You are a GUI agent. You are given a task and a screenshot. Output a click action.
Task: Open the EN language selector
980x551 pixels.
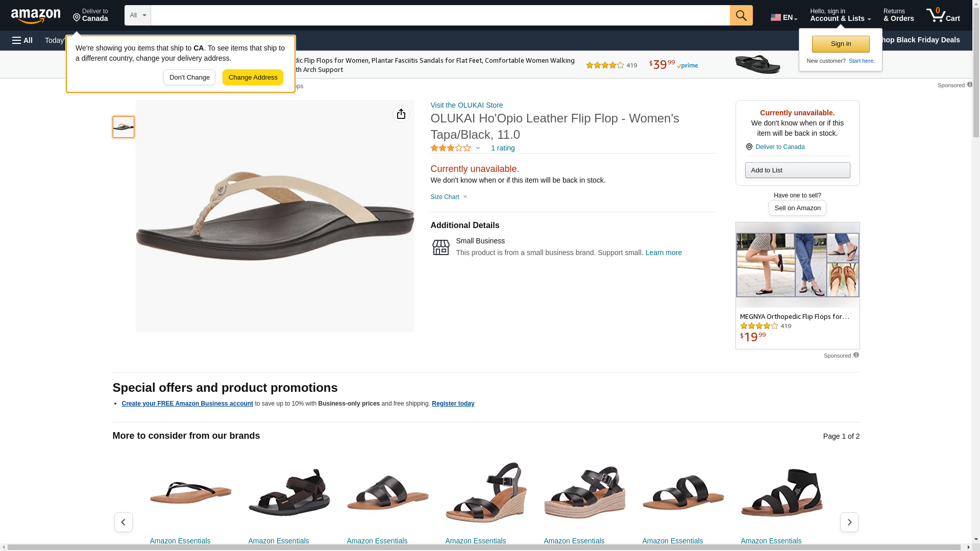point(783,17)
